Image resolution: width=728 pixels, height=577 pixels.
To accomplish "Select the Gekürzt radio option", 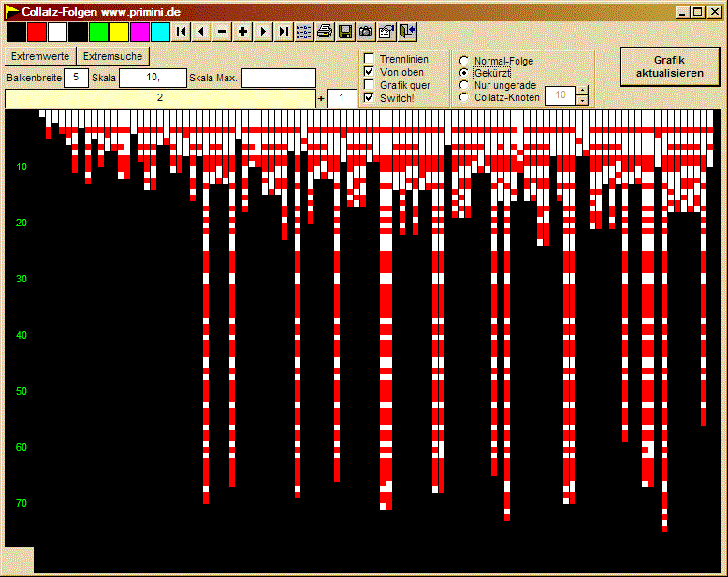I will tap(463, 73).
